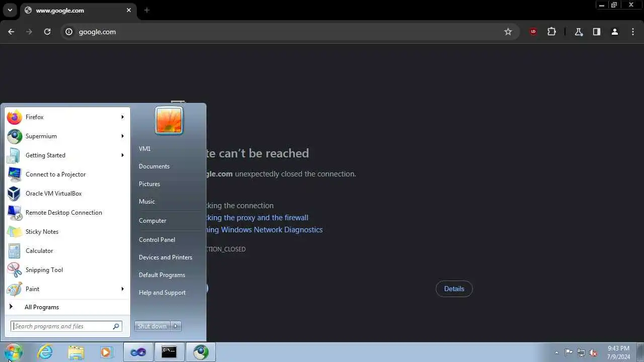
Task: Open the browser profile icon
Action: pos(615,32)
